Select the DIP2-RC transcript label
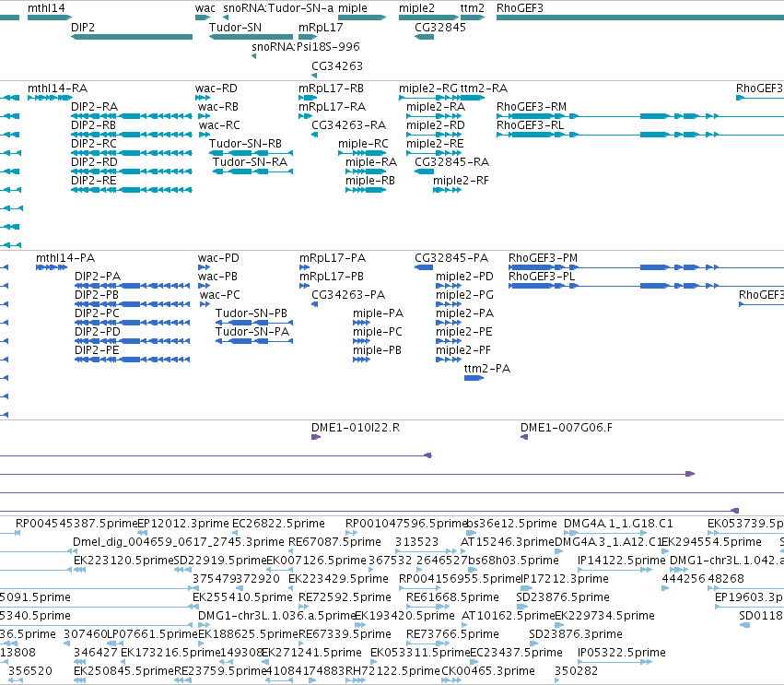Viewport: 784px width, 685px height. point(94,144)
